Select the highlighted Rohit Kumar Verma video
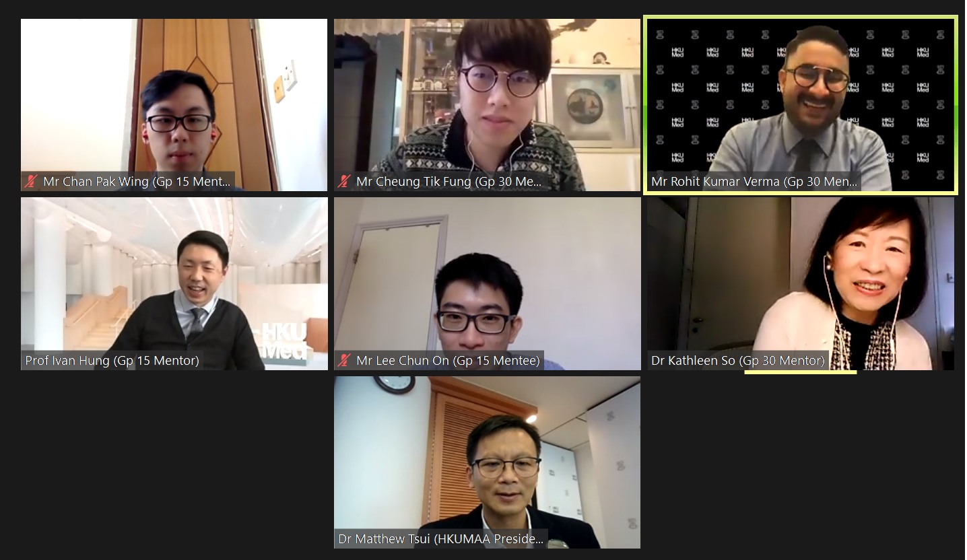The height and width of the screenshot is (560, 967). point(801,105)
